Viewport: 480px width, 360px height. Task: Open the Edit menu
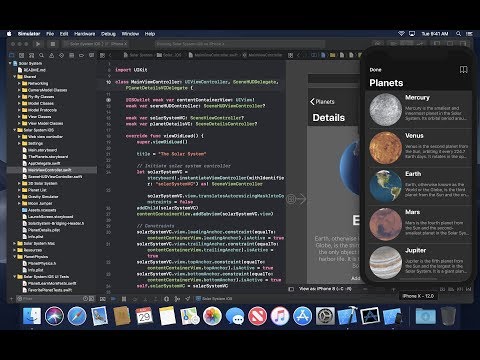(x=64, y=34)
